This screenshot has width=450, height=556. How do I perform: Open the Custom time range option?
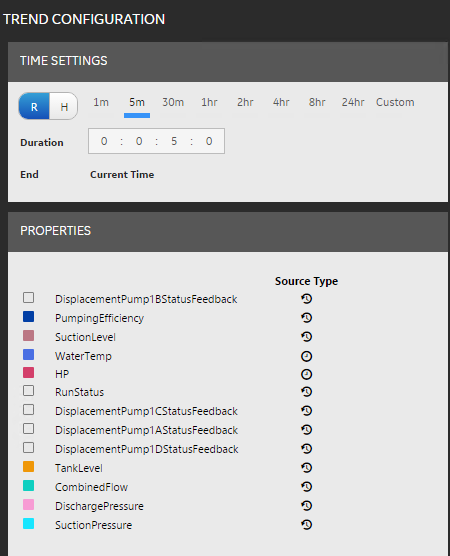395,102
